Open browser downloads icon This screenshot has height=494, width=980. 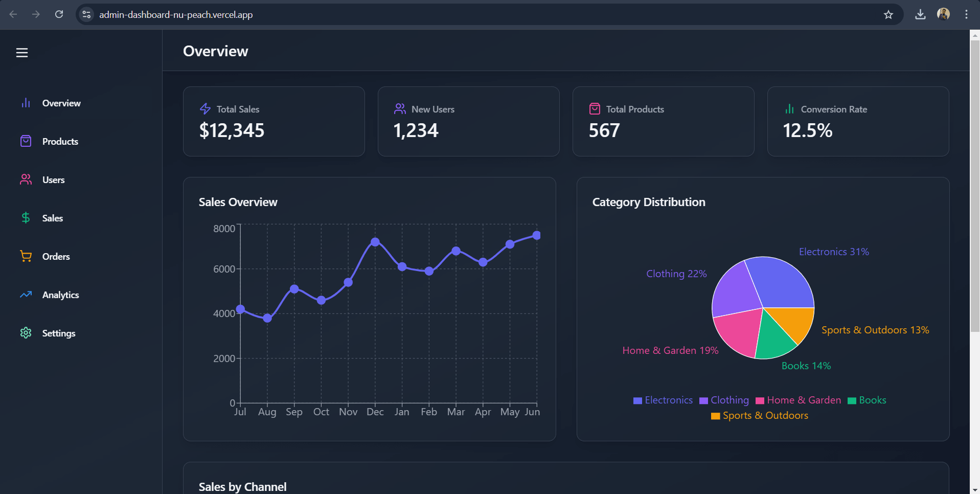click(920, 15)
